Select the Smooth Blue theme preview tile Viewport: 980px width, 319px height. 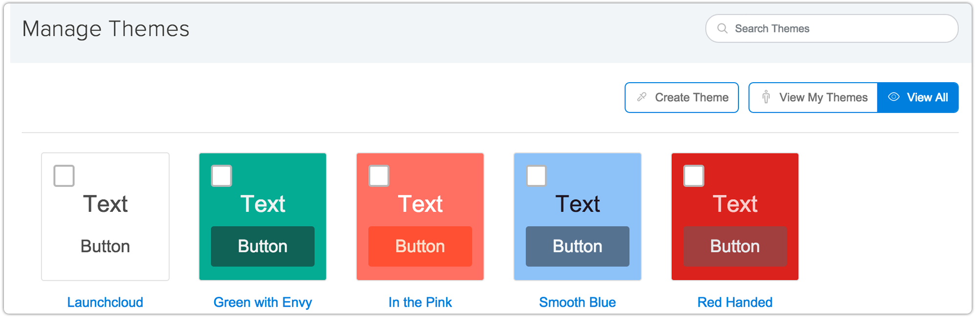coord(578,217)
